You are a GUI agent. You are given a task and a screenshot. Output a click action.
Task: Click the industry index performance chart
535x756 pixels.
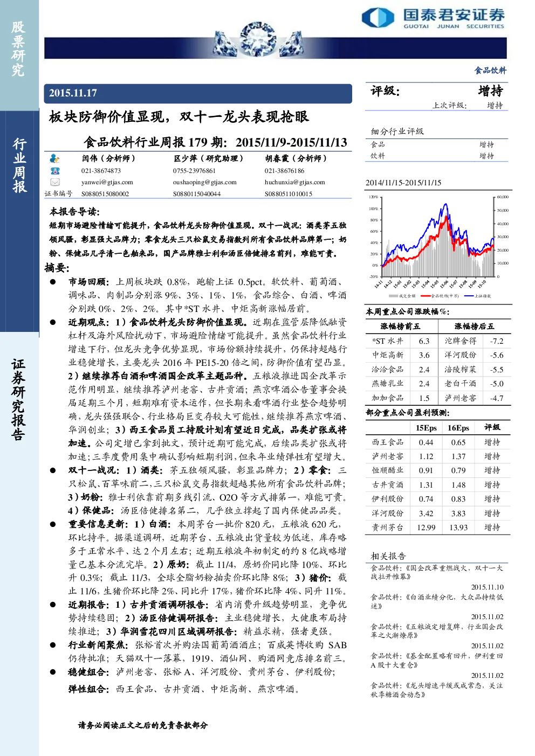point(438,245)
